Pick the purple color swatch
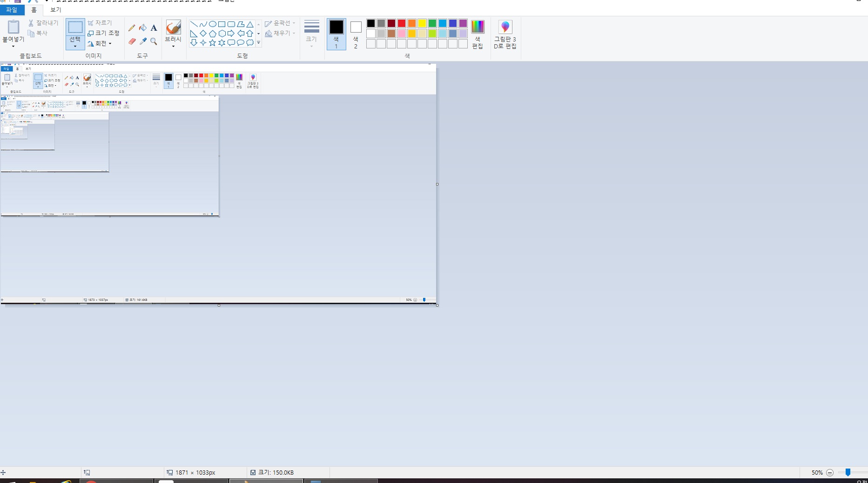 coord(463,23)
